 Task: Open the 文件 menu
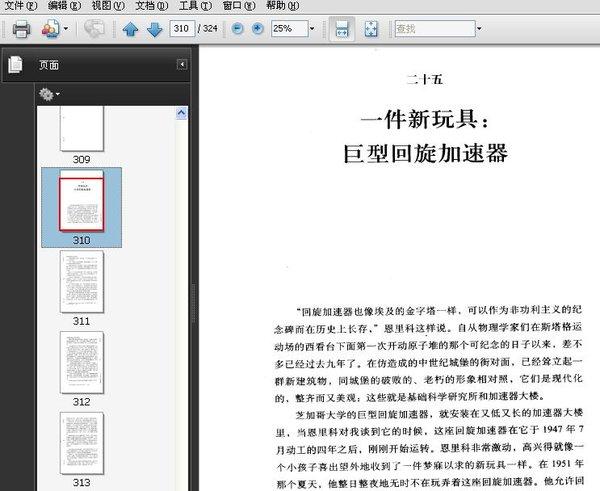20,6
